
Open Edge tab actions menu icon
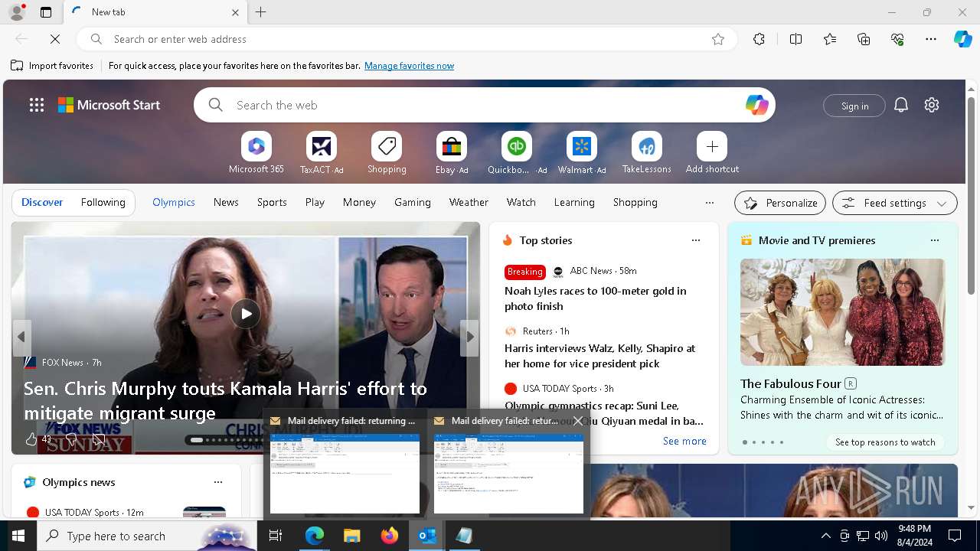click(x=46, y=12)
